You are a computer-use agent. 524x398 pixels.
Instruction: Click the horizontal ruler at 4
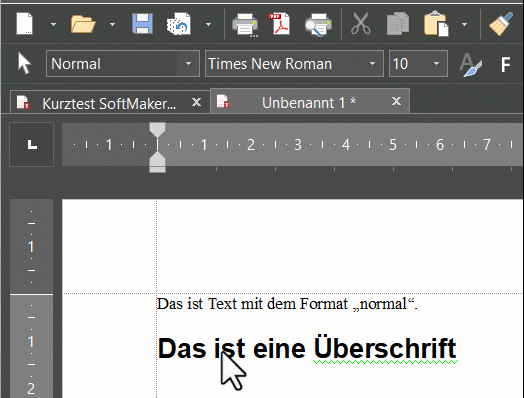point(346,145)
